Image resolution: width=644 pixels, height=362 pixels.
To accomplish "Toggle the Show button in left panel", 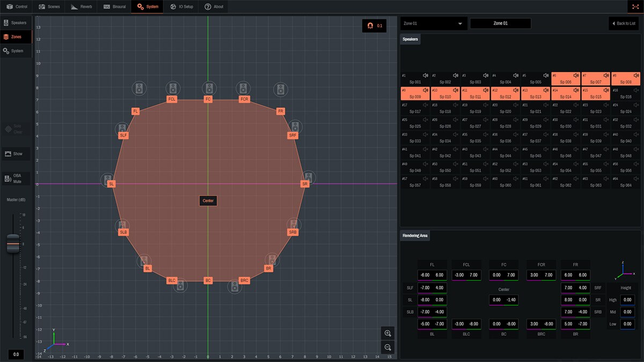I will [x=16, y=154].
